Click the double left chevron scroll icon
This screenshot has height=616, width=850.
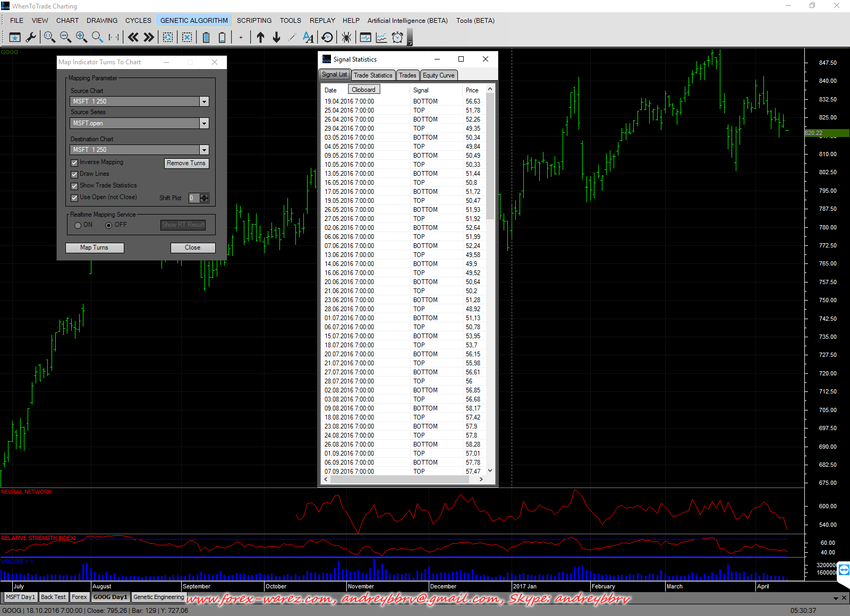(x=133, y=37)
